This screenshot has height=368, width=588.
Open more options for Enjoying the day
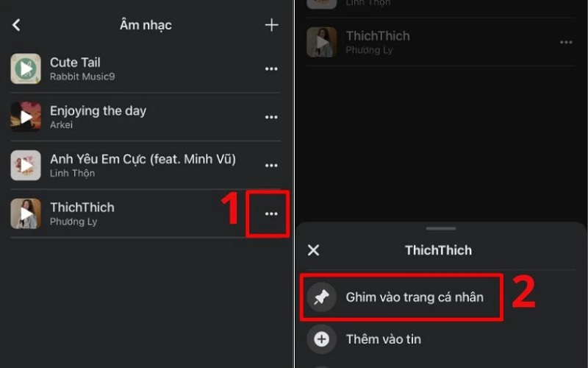(271, 117)
